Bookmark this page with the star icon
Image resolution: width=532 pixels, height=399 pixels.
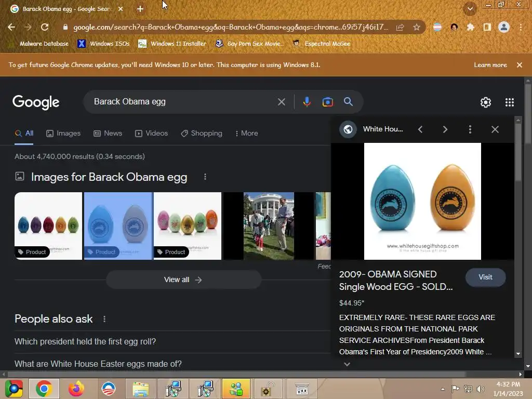(x=416, y=27)
